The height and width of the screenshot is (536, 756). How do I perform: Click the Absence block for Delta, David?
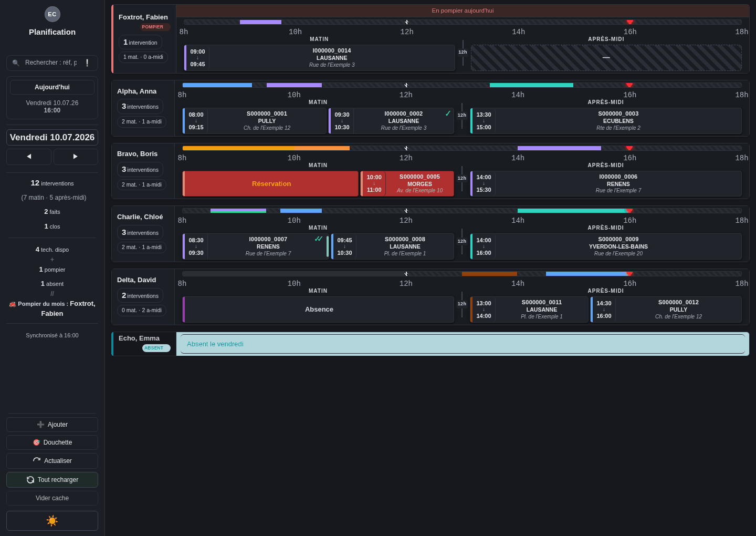tap(318, 310)
